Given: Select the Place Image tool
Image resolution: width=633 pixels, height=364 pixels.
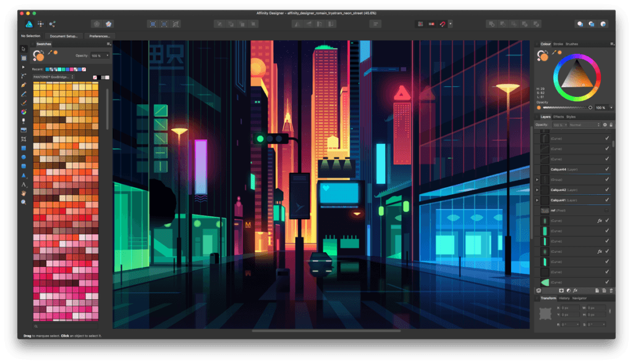Looking at the screenshot, I should coord(23,130).
